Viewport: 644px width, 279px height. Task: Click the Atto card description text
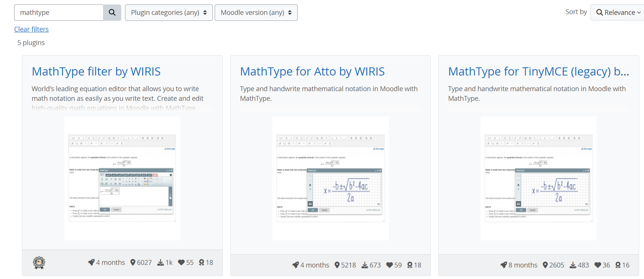click(329, 93)
